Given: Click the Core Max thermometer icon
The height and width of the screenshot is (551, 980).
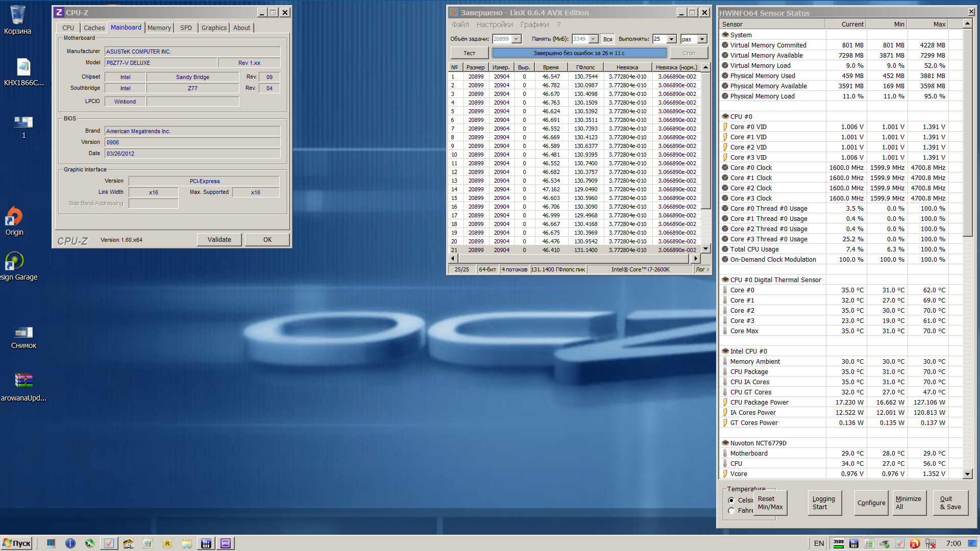Looking at the screenshot, I should (x=725, y=331).
